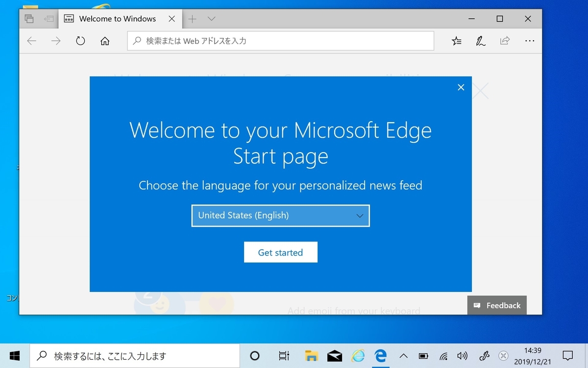
Task: Open a new tab with plus button
Action: (193, 19)
